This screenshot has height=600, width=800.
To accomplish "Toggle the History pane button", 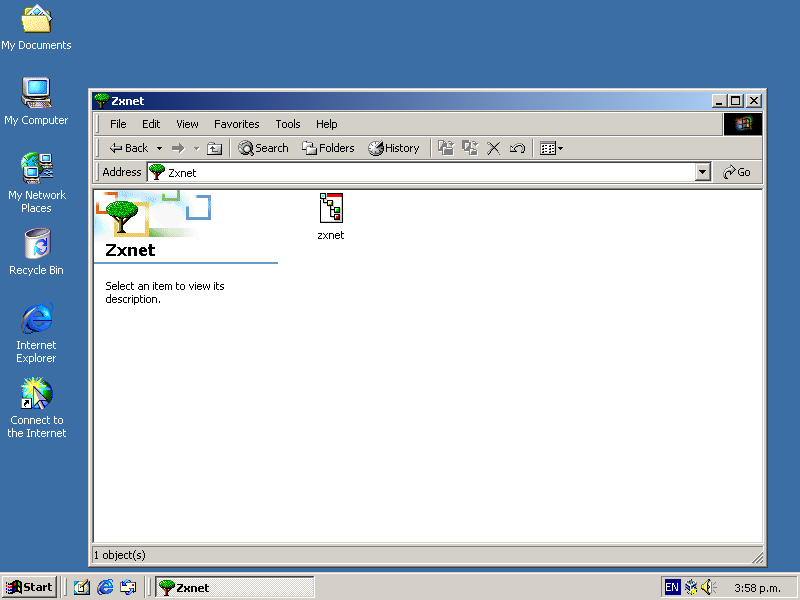I will pos(394,148).
